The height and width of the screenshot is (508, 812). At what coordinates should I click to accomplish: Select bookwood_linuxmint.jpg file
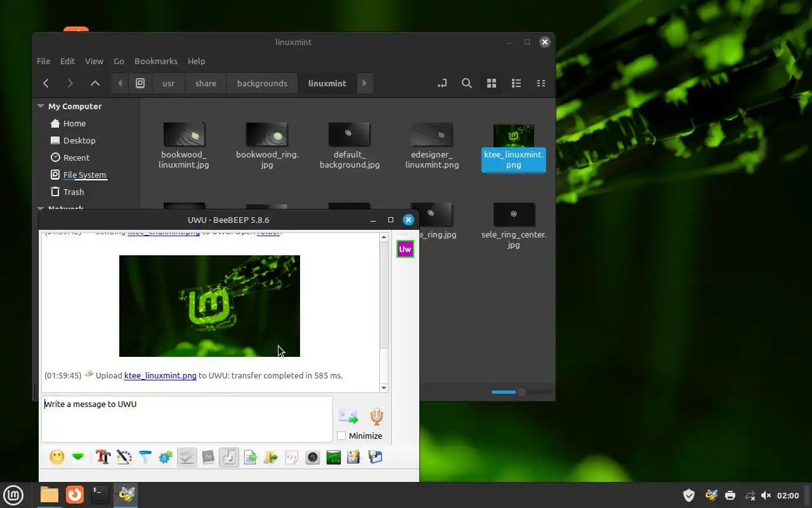coord(184,145)
